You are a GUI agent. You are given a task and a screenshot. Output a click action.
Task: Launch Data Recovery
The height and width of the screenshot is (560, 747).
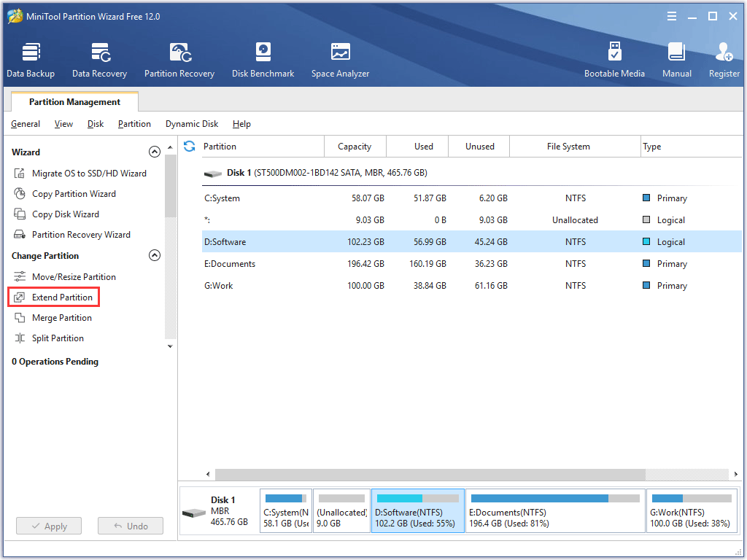pyautogui.click(x=99, y=58)
